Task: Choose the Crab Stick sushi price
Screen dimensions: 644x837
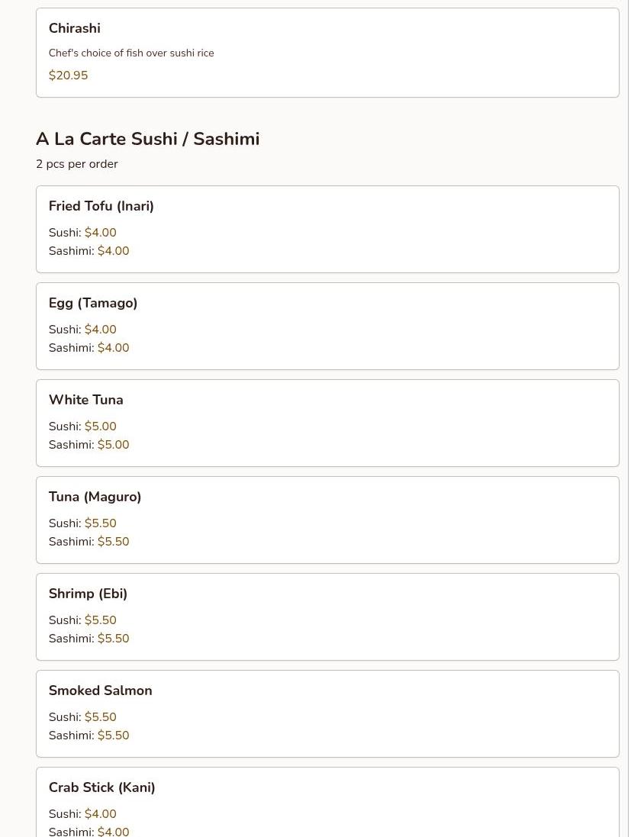Action: [100, 814]
